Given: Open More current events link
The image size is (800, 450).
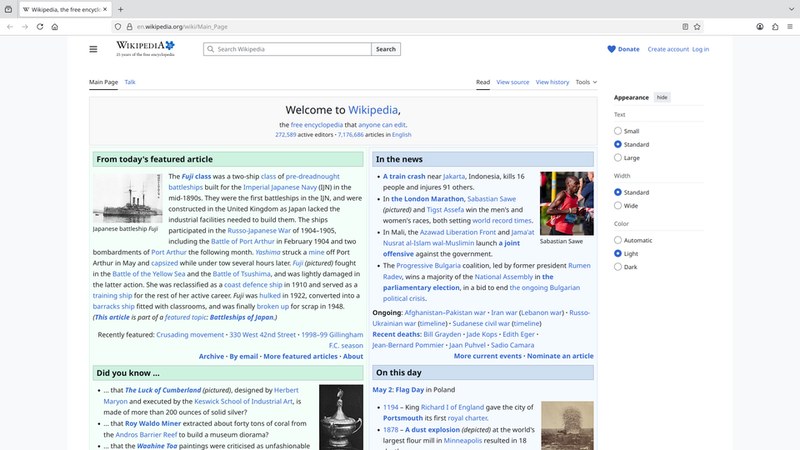Looking at the screenshot, I should point(488,356).
